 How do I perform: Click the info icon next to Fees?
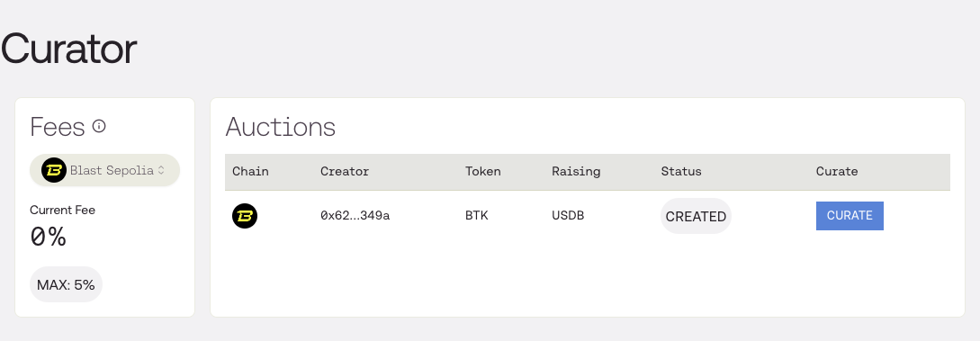(99, 126)
